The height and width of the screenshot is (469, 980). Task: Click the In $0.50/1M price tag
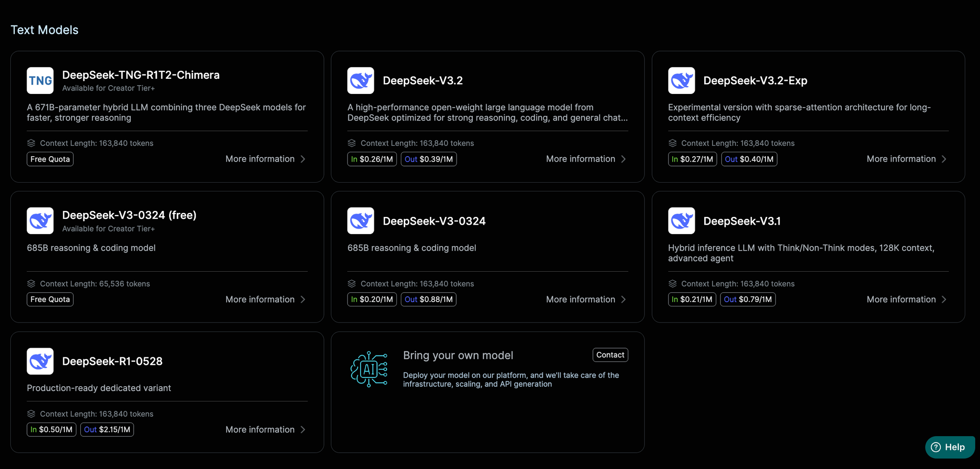tap(51, 429)
